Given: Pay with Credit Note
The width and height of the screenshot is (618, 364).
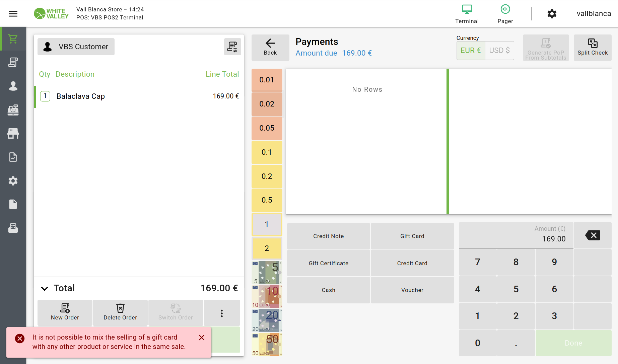Looking at the screenshot, I should tap(329, 236).
